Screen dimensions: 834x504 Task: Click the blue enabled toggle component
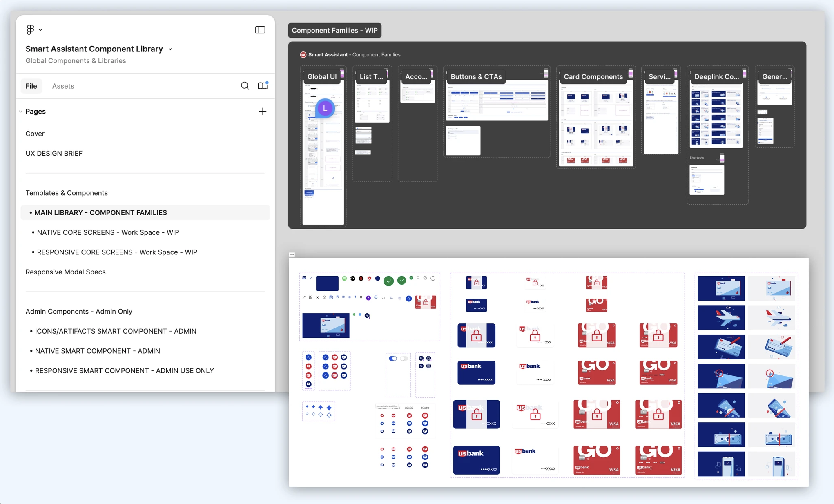point(392,359)
